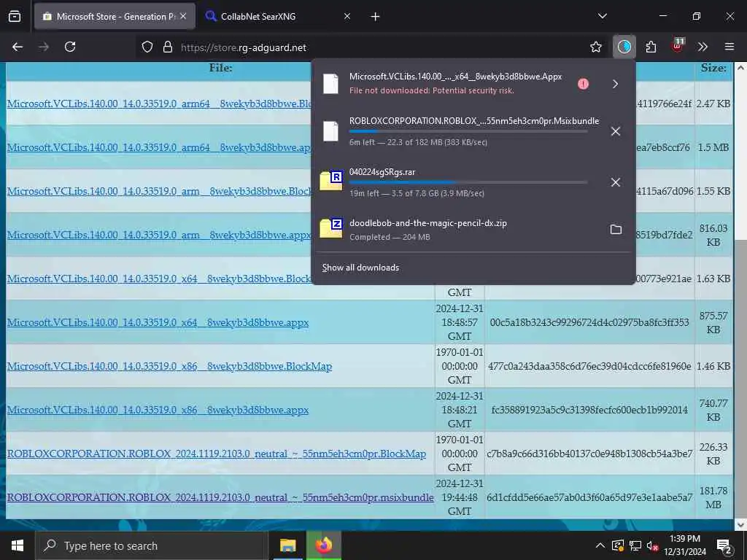This screenshot has height=560, width=747.
Task: Open VCLibs x86 BlockMap link
Action: click(x=169, y=367)
